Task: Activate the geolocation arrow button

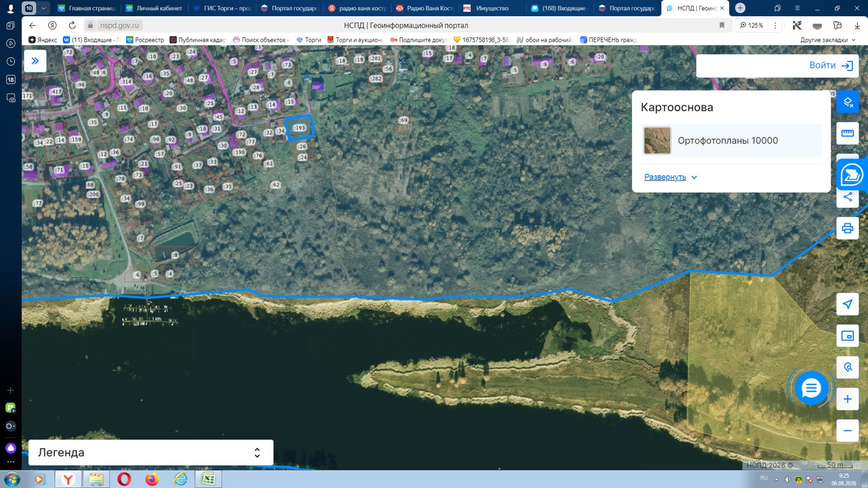Action: pos(847,304)
